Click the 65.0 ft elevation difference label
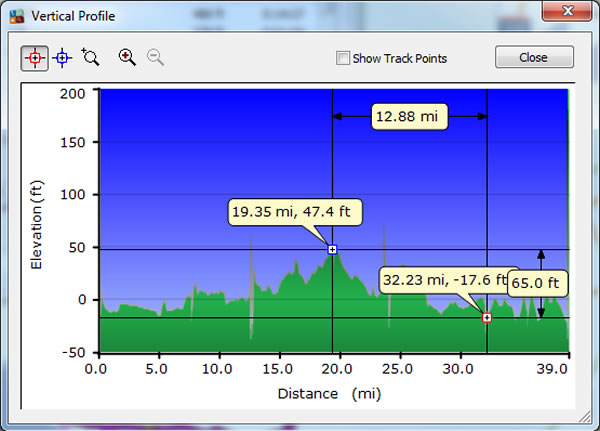 pos(537,283)
